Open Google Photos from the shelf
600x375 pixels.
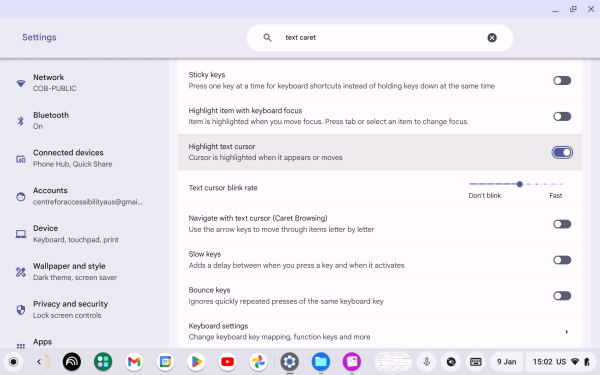coord(258,362)
